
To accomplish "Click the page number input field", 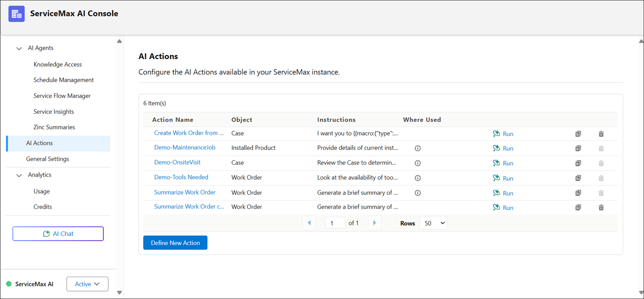I will [x=335, y=223].
